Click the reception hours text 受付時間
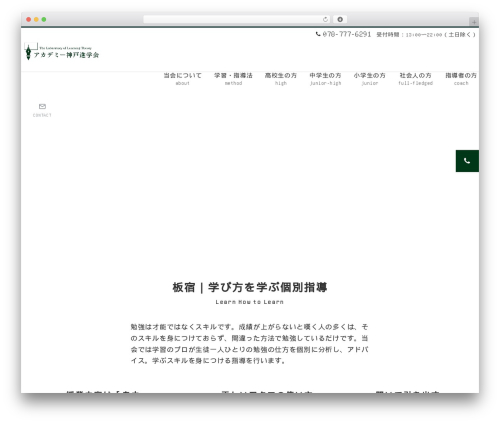 pos(426,35)
